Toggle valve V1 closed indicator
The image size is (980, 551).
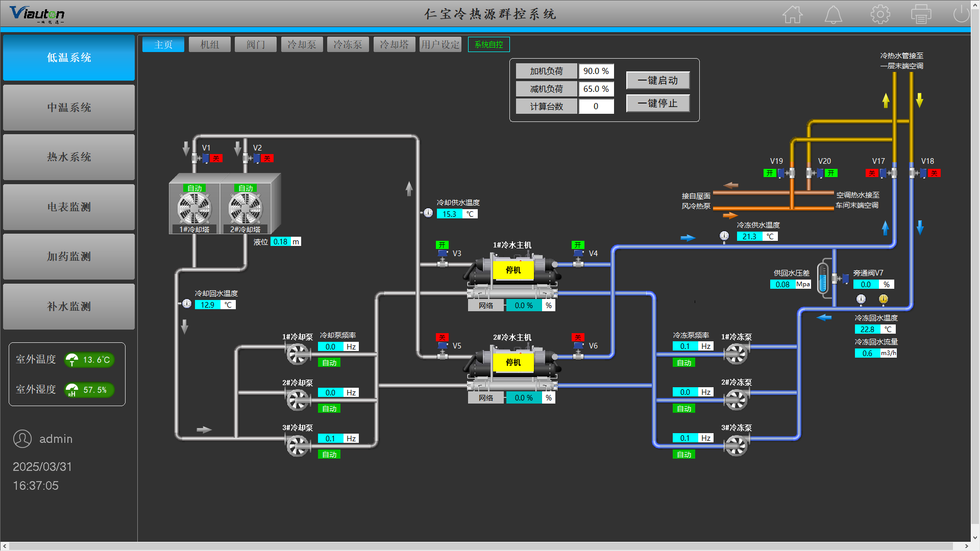tap(216, 159)
